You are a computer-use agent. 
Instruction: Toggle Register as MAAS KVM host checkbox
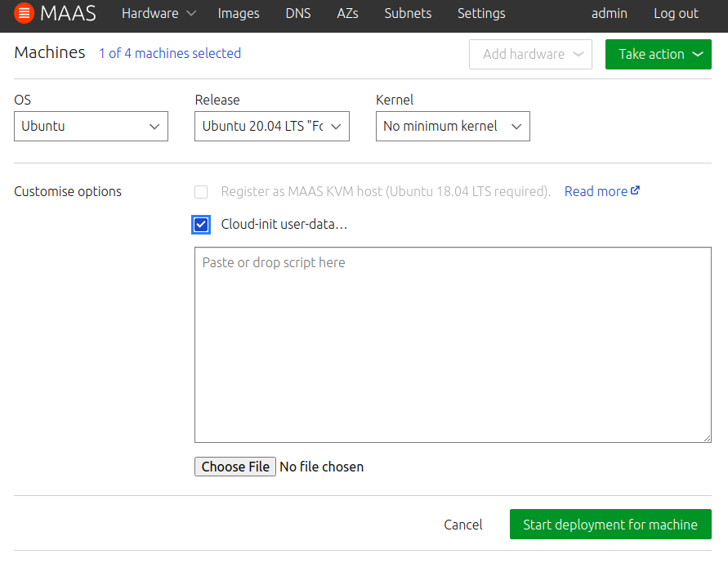pyautogui.click(x=201, y=192)
